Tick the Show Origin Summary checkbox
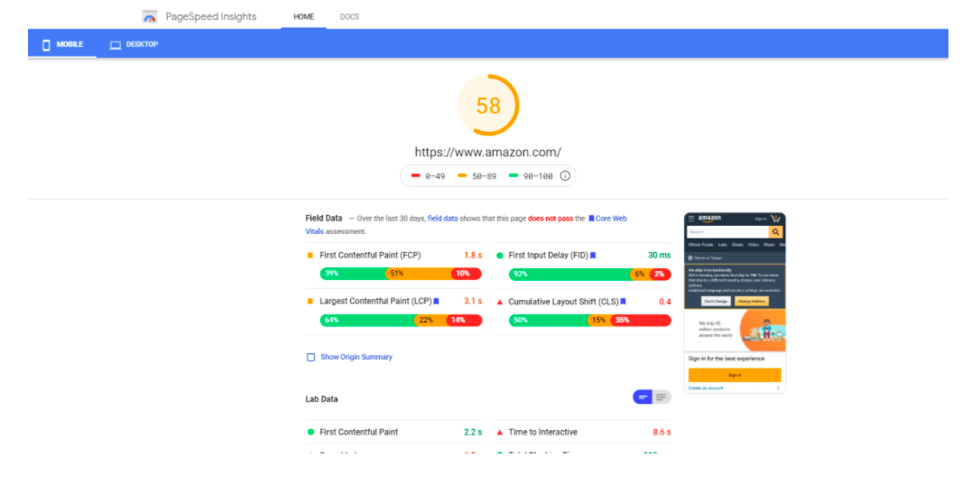The image size is (980, 495). (310, 358)
